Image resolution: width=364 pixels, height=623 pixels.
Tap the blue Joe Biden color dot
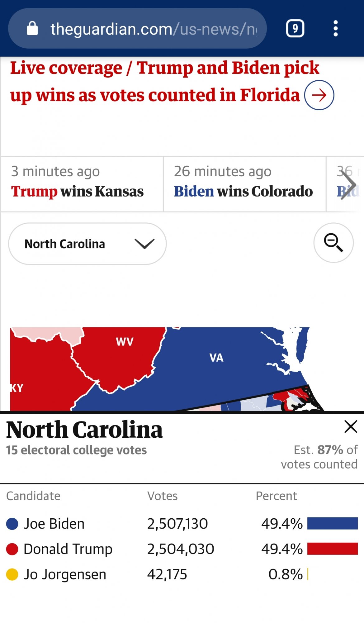12,524
